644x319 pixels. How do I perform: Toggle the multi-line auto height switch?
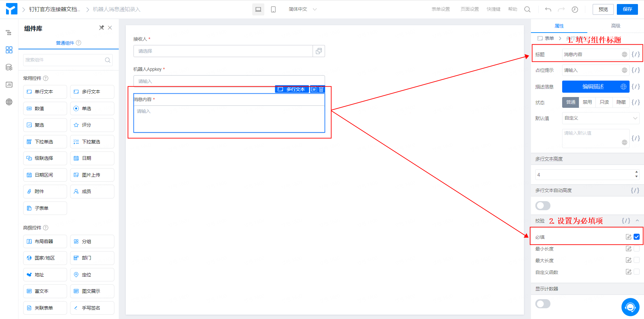coord(543,206)
